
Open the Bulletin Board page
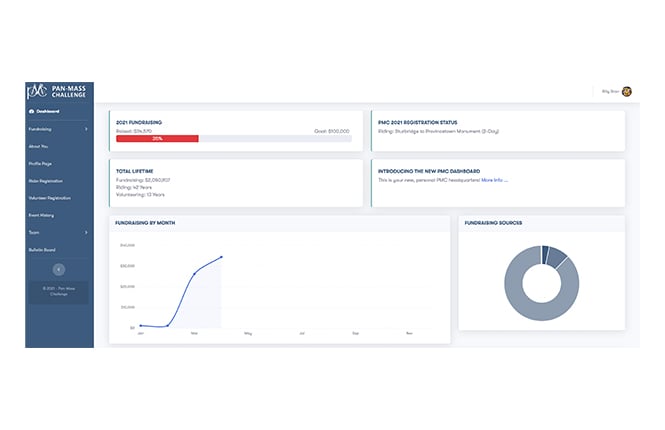(45, 249)
